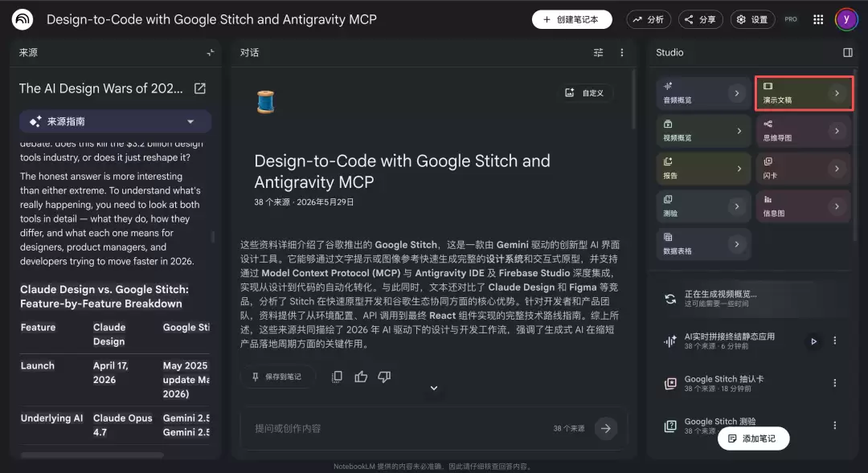
Task: Open the Google apps grid icon
Action: point(818,19)
